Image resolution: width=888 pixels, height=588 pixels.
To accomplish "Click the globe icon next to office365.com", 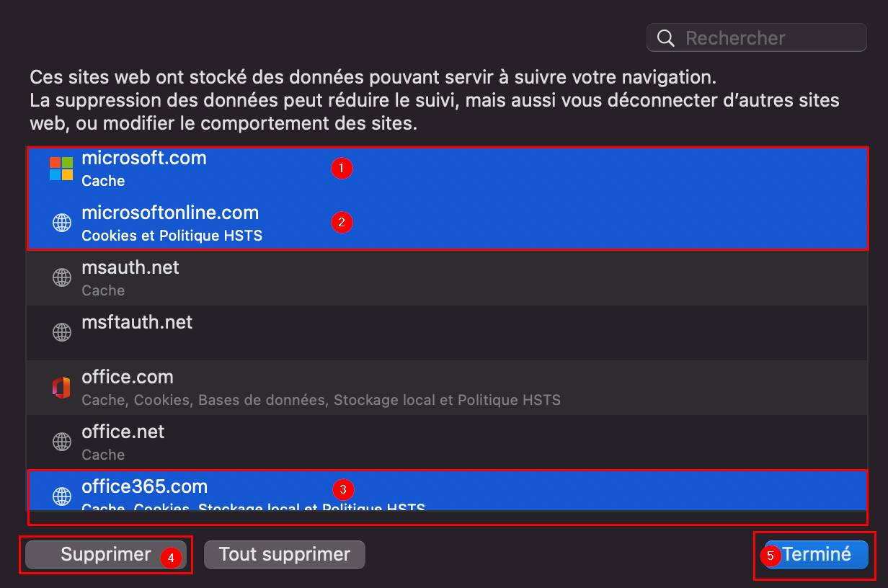I will [x=62, y=496].
